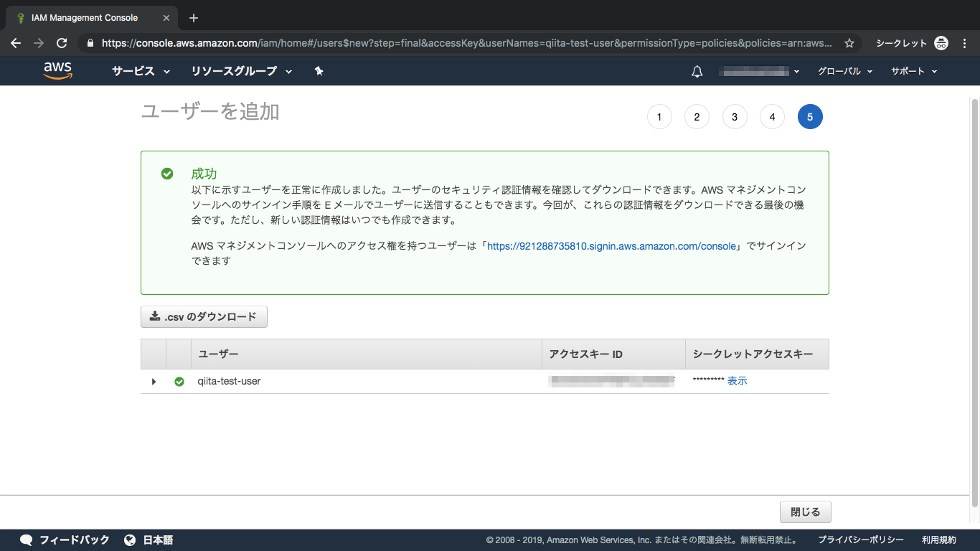Click the 成功 success heading
This screenshot has height=551, width=980.
(x=204, y=174)
